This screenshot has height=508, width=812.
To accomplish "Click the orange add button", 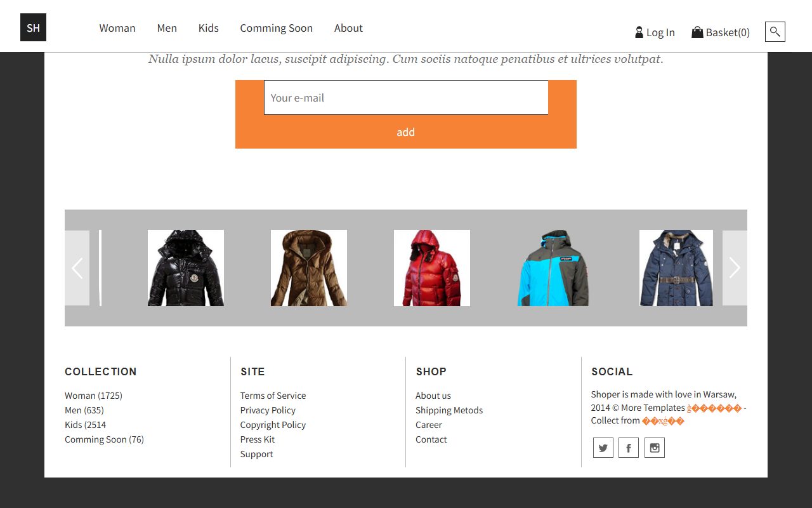I will point(406,132).
